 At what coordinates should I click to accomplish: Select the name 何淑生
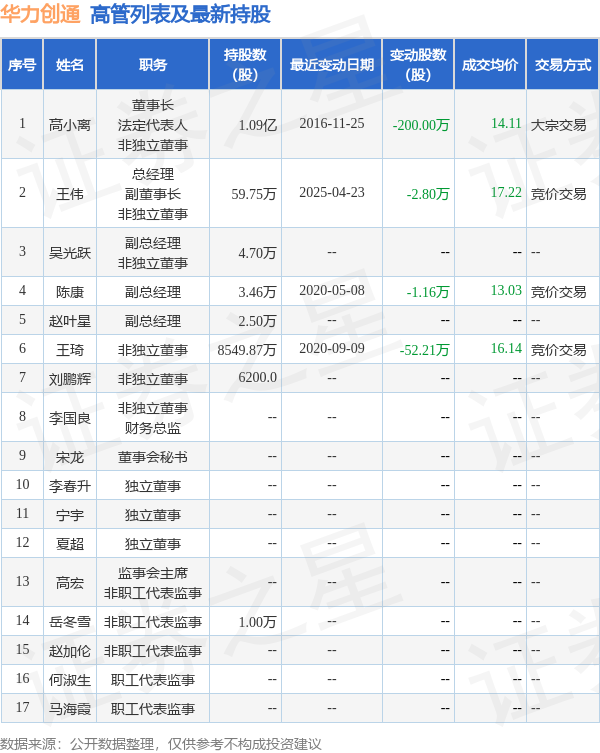70,680
